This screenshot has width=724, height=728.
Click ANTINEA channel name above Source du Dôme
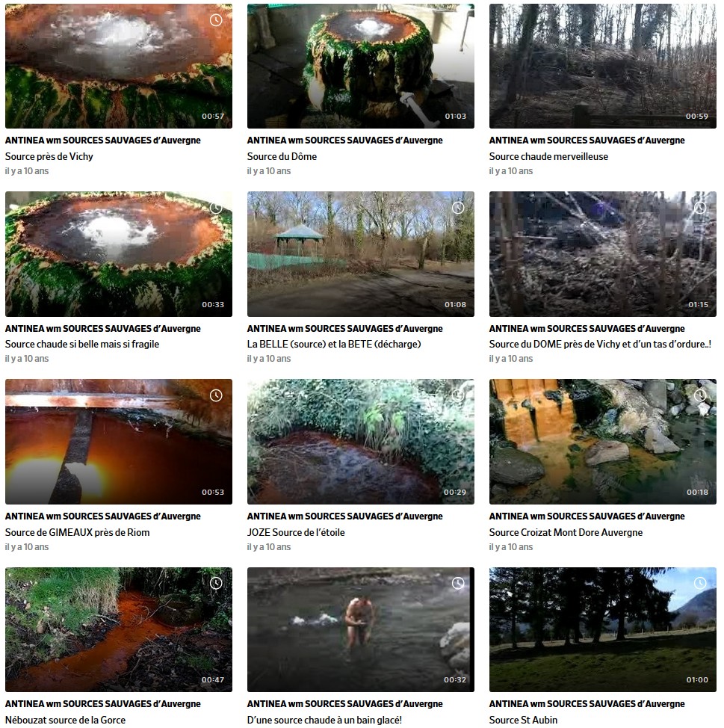point(345,141)
